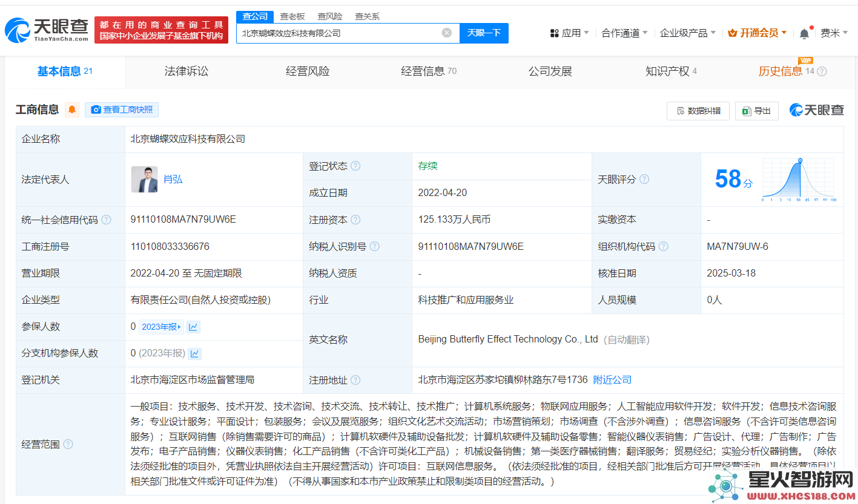Open legal representative 肖弘 link

pos(173,180)
